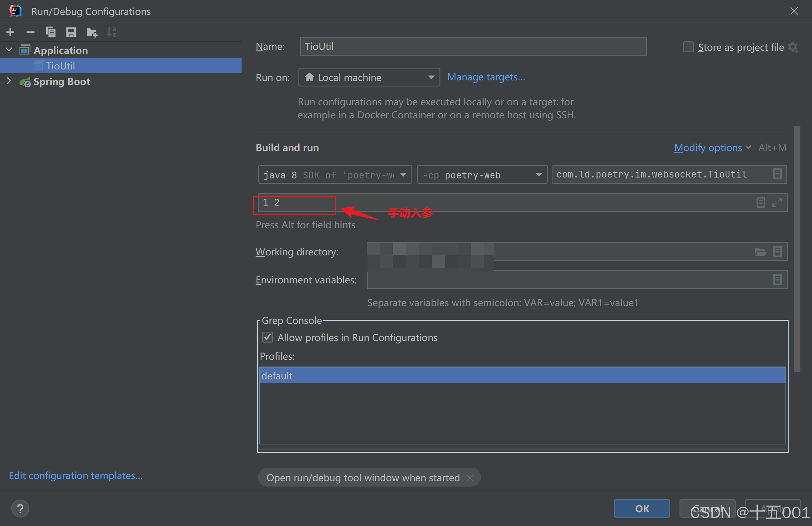Open the Local machine Run on dropdown

coord(369,77)
